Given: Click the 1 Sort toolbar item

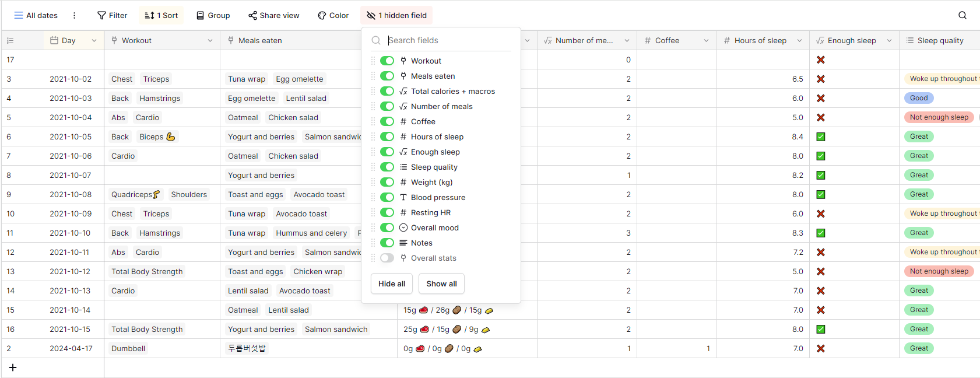Looking at the screenshot, I should pos(161,15).
